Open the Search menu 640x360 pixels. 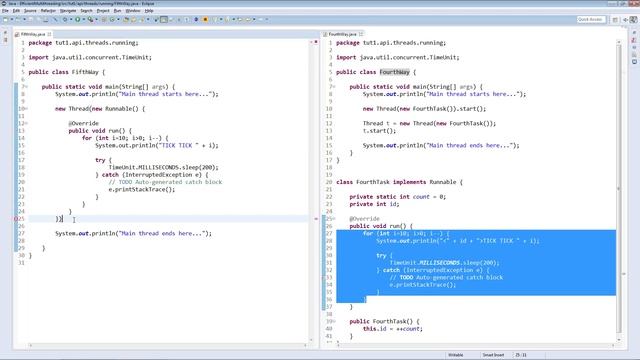click(x=86, y=11)
